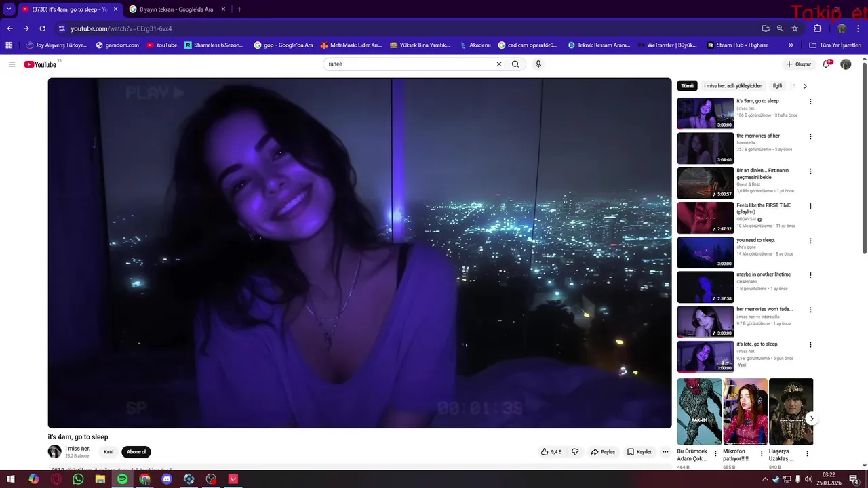Image resolution: width=868 pixels, height=488 pixels.
Task: Open options for Bu Örümcek Adam short
Action: 715,453
